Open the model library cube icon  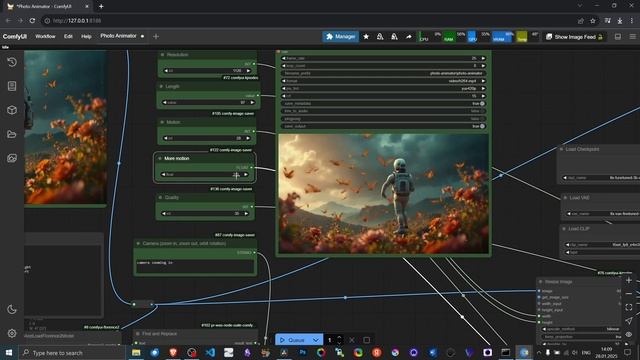[x=12, y=110]
